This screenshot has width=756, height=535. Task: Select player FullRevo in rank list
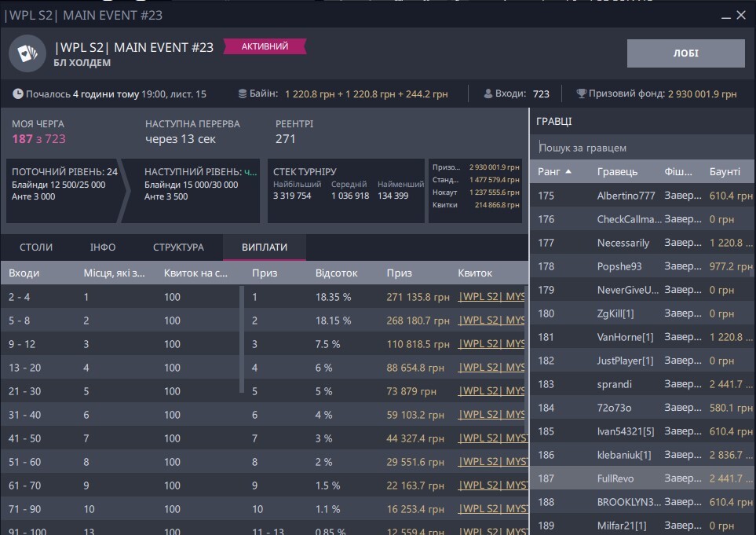(x=615, y=478)
